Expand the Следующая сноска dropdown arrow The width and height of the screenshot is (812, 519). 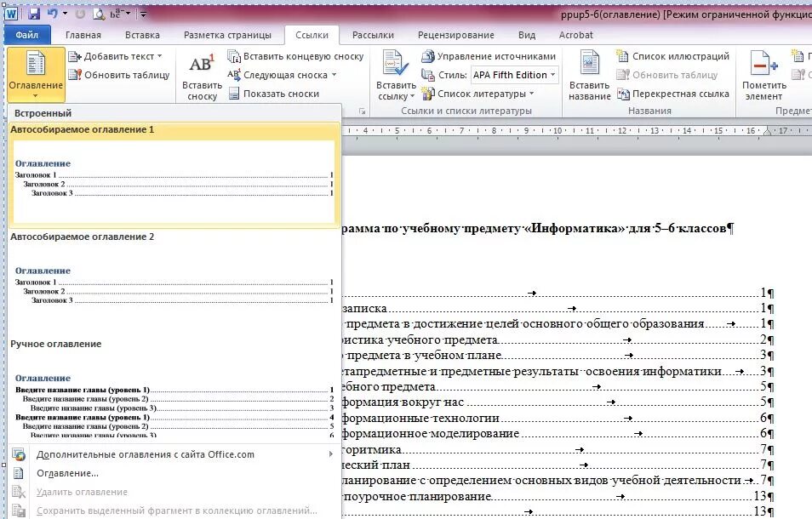334,75
